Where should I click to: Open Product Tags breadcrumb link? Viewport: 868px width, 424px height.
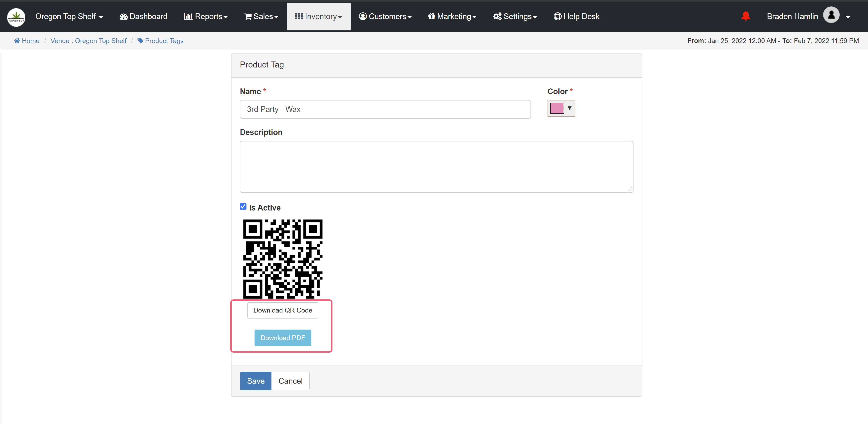[x=164, y=41]
